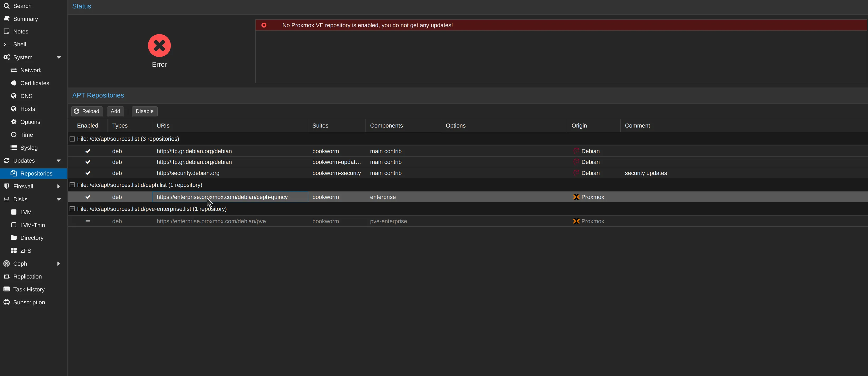Open the Certificates icon
The width and height of the screenshot is (868, 376).
click(x=14, y=83)
